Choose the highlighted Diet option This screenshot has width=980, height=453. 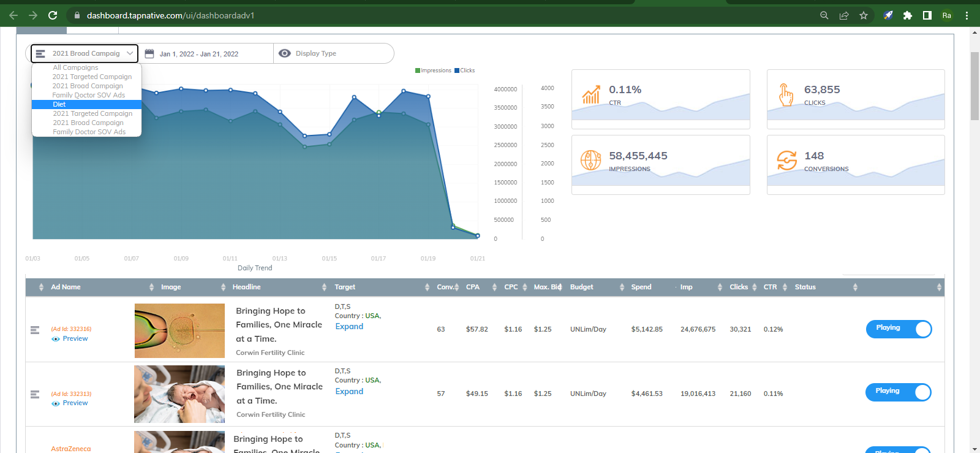point(86,104)
